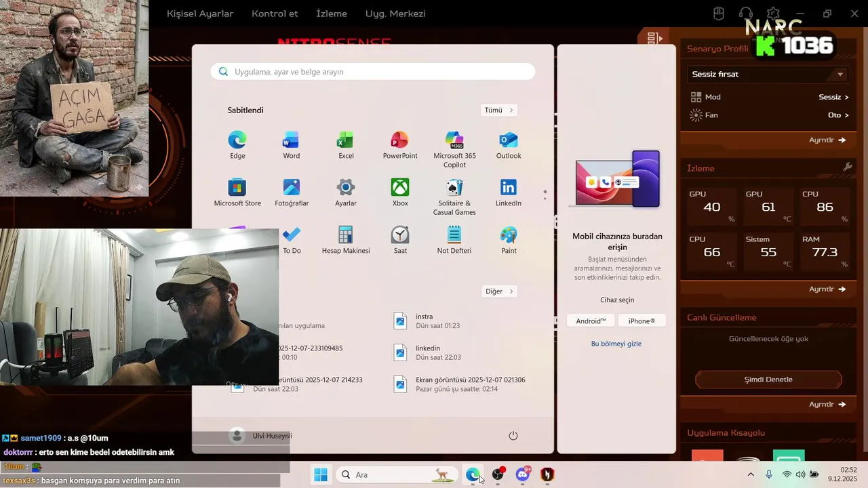The height and width of the screenshot is (488, 868).
Task: Choose the Android device button
Action: click(591, 321)
